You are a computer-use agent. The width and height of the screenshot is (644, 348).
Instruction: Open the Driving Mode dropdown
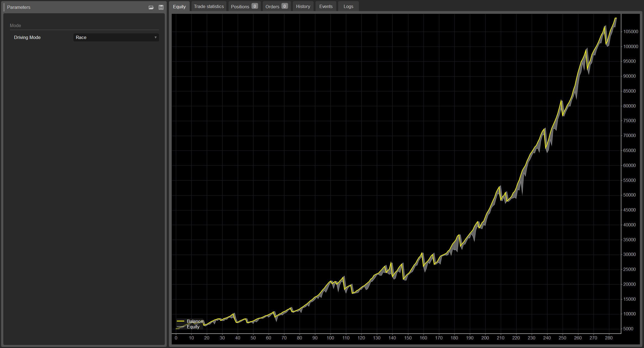pyautogui.click(x=116, y=37)
